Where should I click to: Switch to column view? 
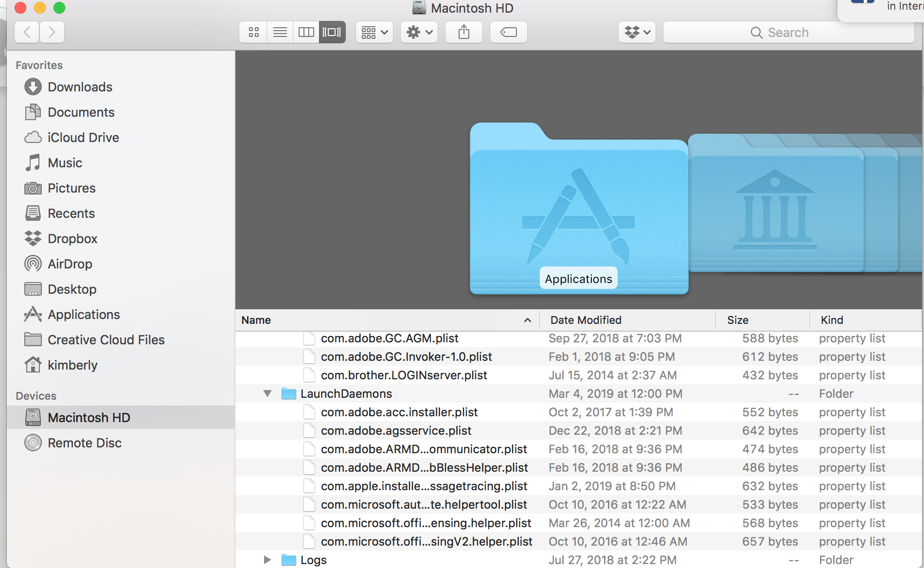[306, 33]
